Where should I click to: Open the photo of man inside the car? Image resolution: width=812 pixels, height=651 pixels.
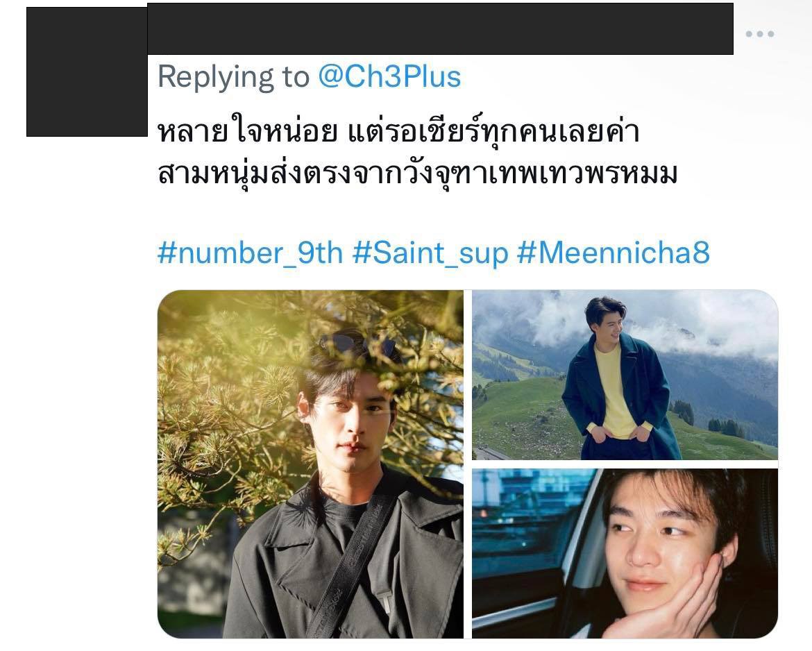tap(625, 554)
